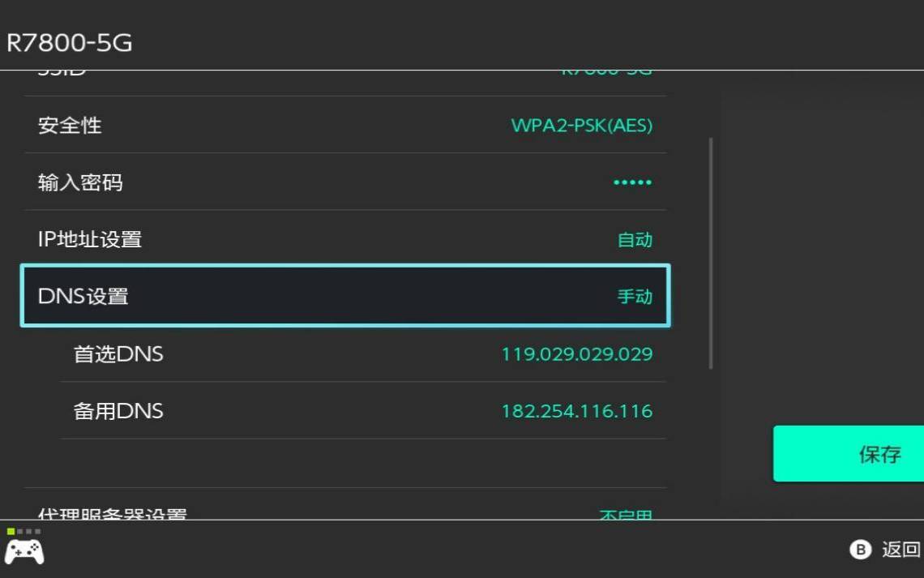Open the IP地址设置 option

[x=344, y=239]
